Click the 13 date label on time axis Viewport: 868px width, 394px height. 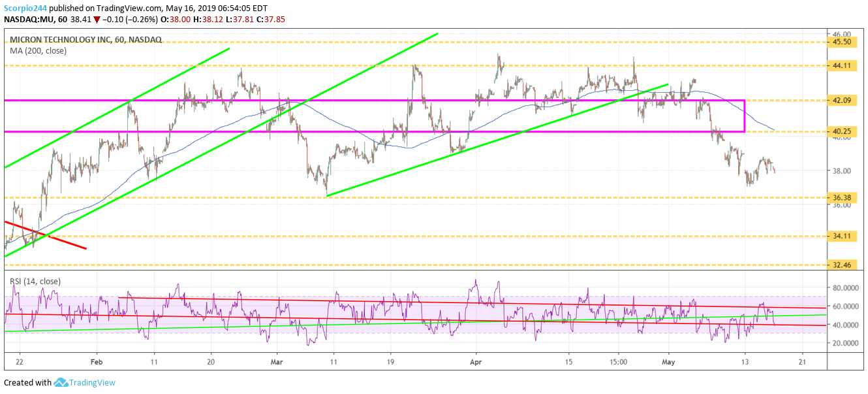745,361
